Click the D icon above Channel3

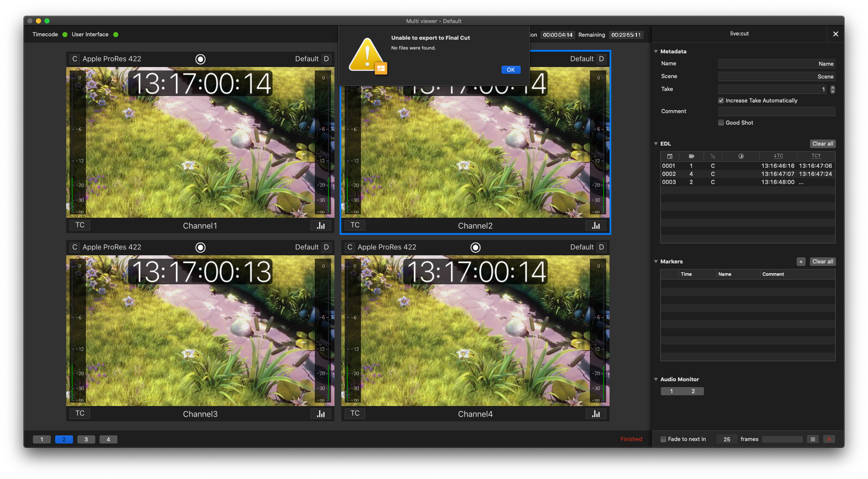point(326,247)
